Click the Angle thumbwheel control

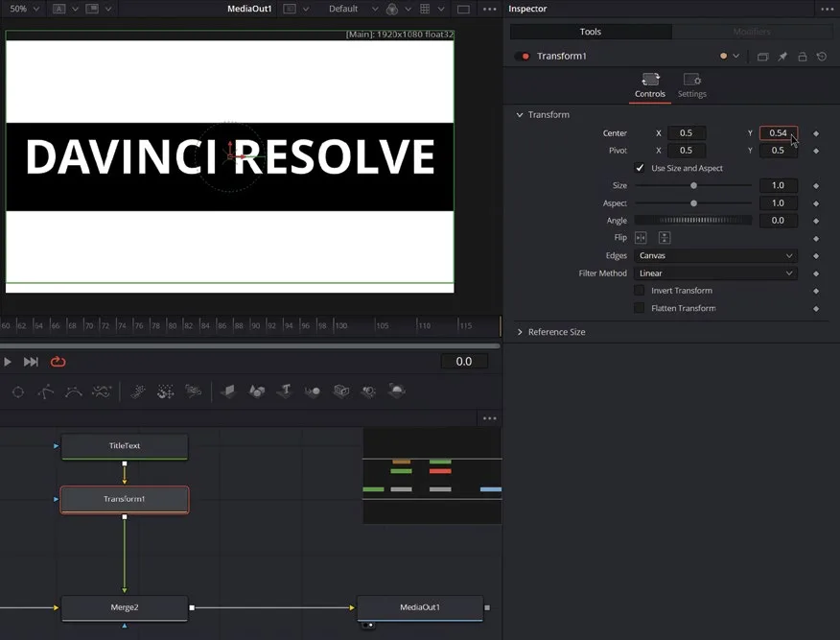click(693, 221)
